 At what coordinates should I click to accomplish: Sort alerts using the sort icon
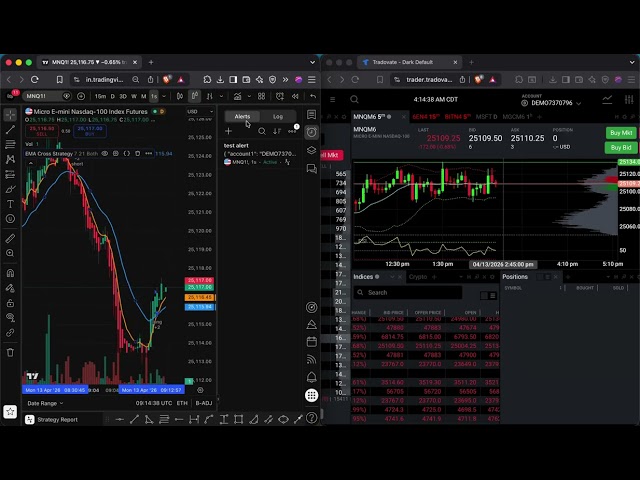pos(277,131)
